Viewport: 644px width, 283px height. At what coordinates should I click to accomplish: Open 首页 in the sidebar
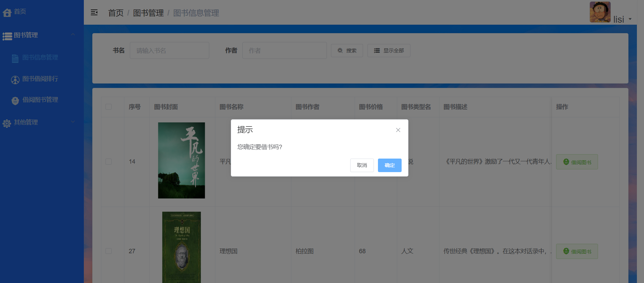click(x=20, y=11)
